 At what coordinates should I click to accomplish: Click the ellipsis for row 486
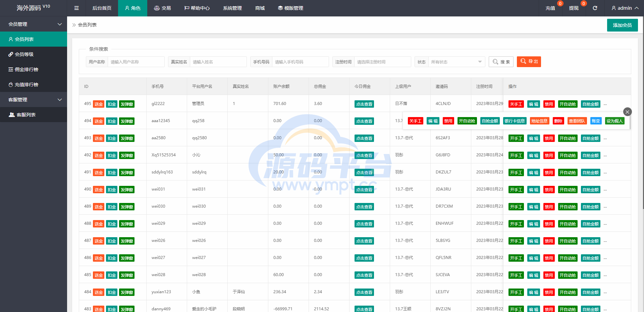tap(605, 258)
